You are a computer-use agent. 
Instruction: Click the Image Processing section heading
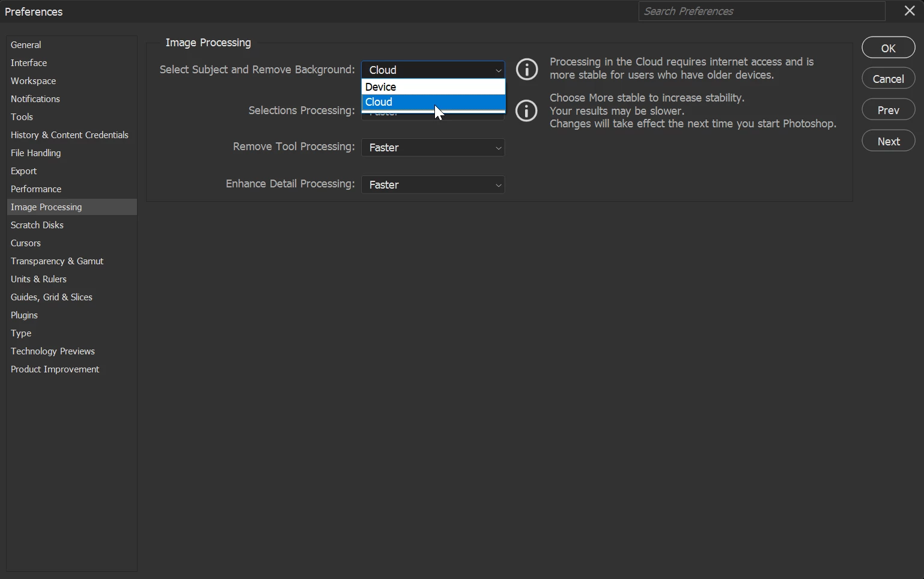click(208, 43)
